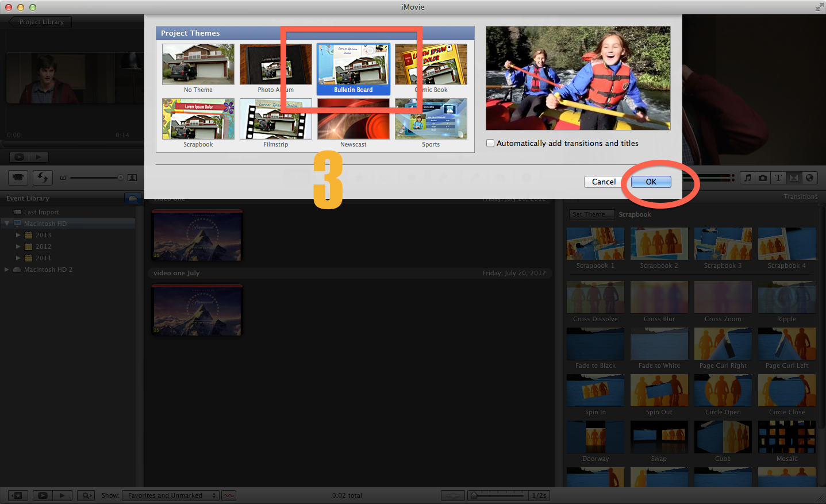Select Scrapbook 3 transition

[723, 244]
